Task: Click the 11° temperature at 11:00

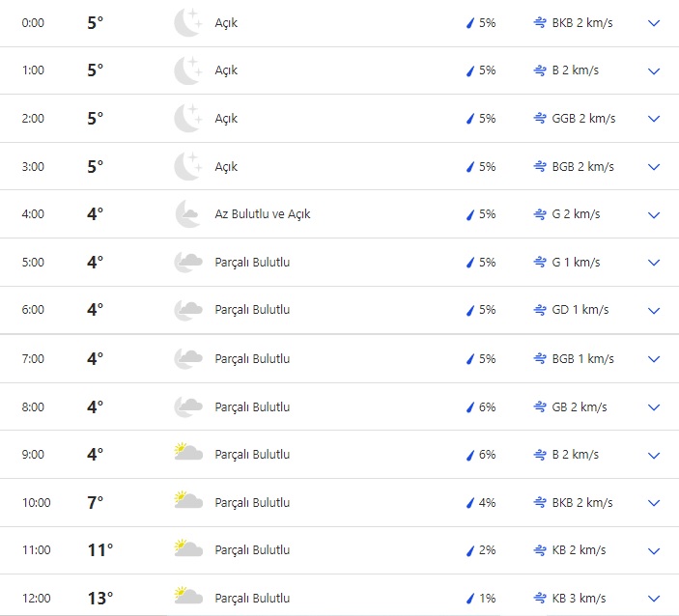Action: click(x=100, y=550)
